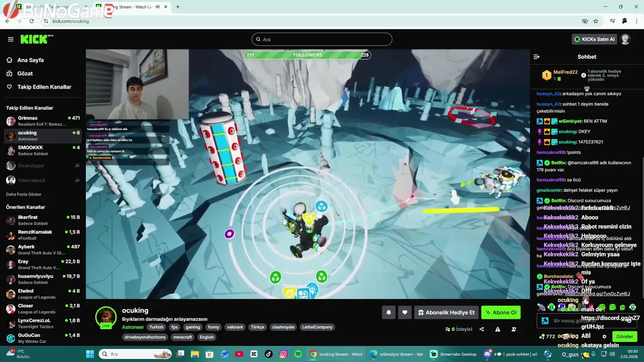Viewport: 644px width, 362px height.
Task: Open the Astroneer category link
Action: [133, 327]
